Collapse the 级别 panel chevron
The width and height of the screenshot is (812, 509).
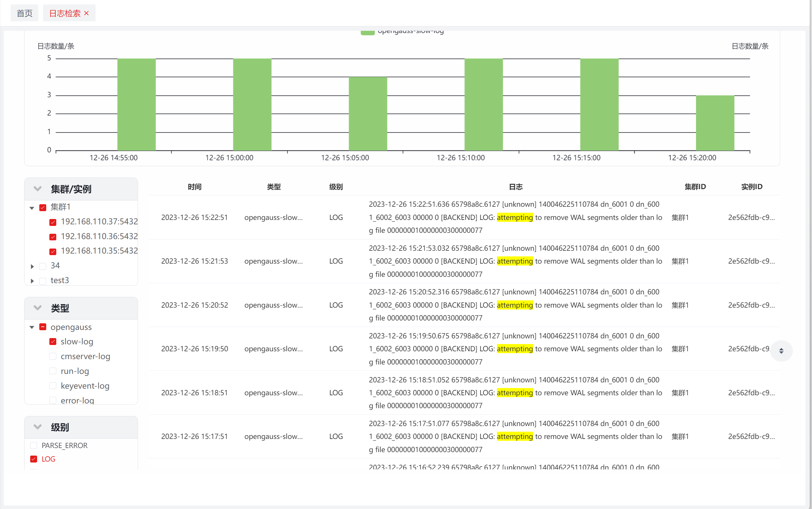(38, 427)
